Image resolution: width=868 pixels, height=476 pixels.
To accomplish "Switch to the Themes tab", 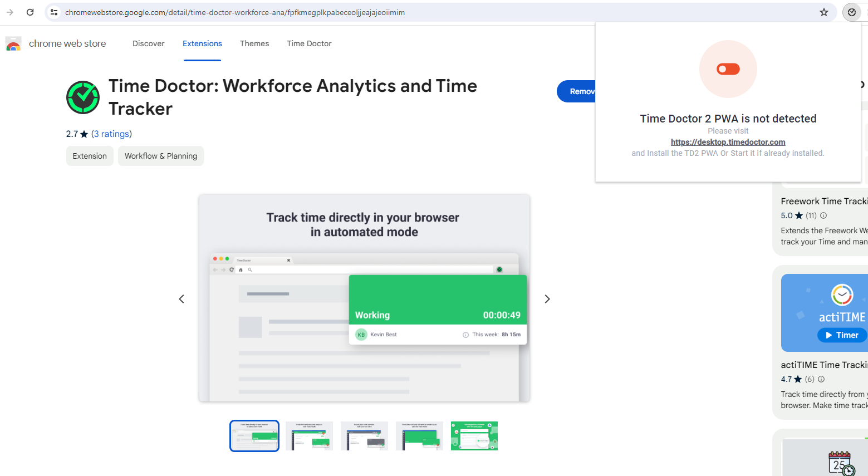I will [254, 43].
